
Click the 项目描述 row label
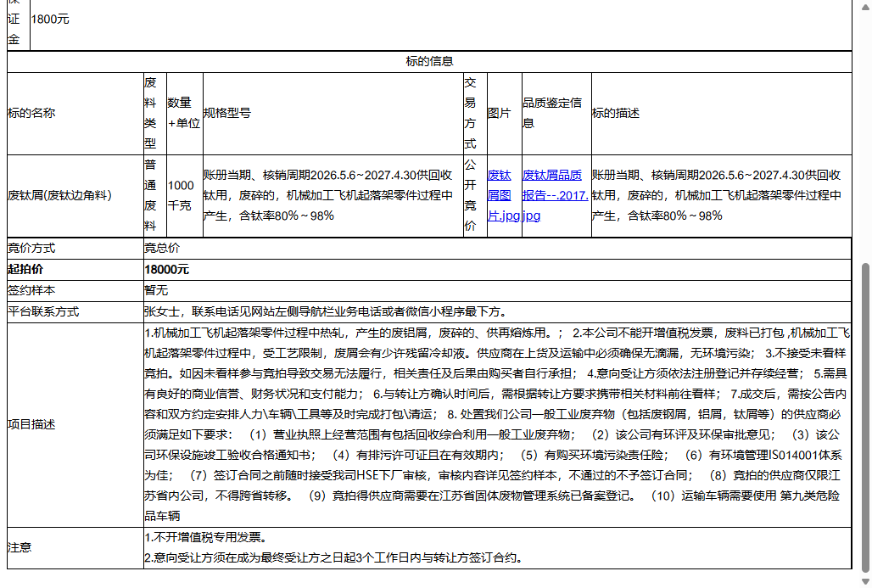(x=31, y=424)
